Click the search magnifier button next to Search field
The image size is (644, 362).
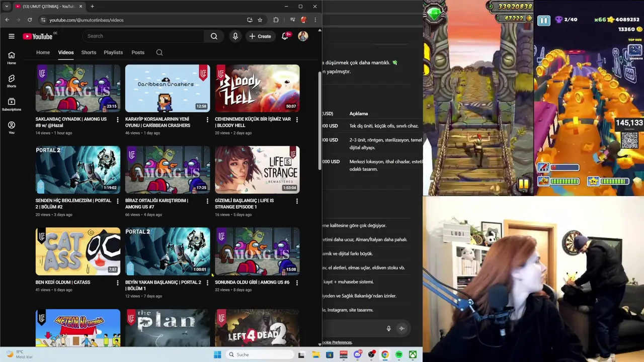click(214, 36)
